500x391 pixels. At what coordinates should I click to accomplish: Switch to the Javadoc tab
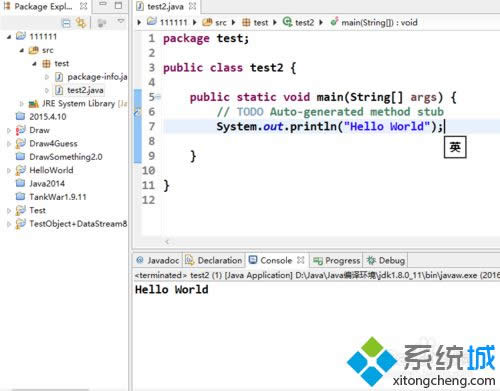point(158,260)
